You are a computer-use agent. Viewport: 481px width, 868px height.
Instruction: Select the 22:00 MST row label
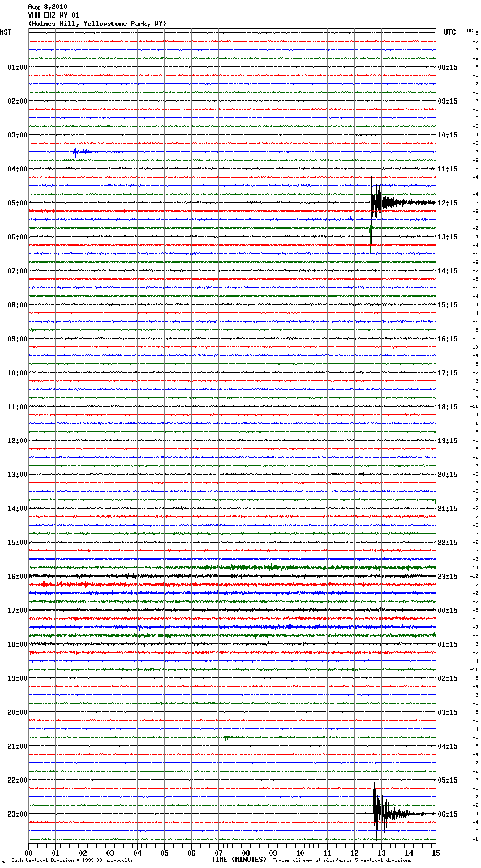tap(18, 780)
